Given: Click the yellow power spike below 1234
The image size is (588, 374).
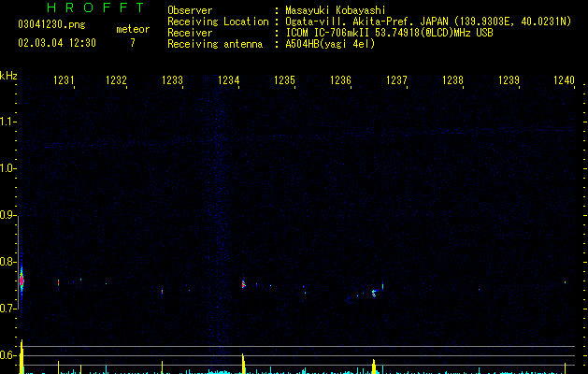Looking at the screenshot, I should 243,364.
